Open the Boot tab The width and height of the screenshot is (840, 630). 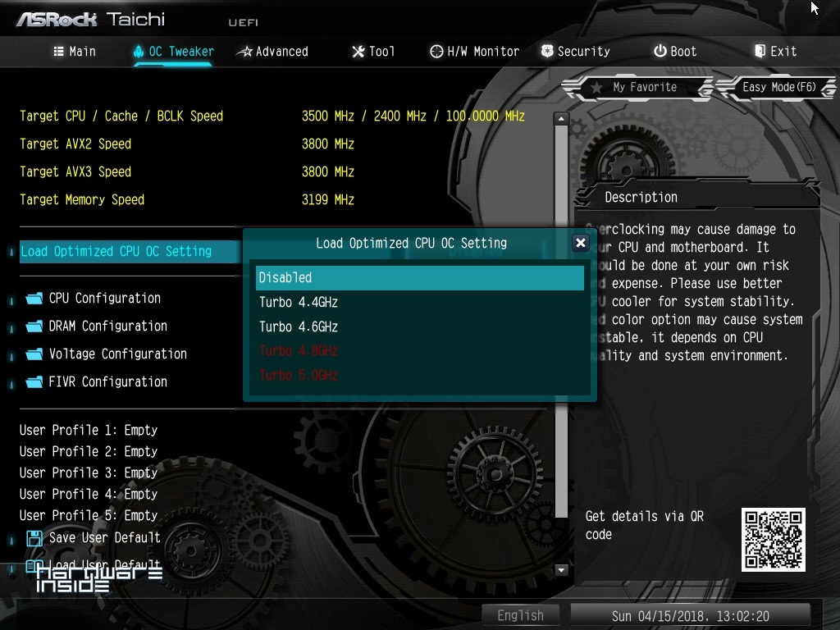[675, 52]
